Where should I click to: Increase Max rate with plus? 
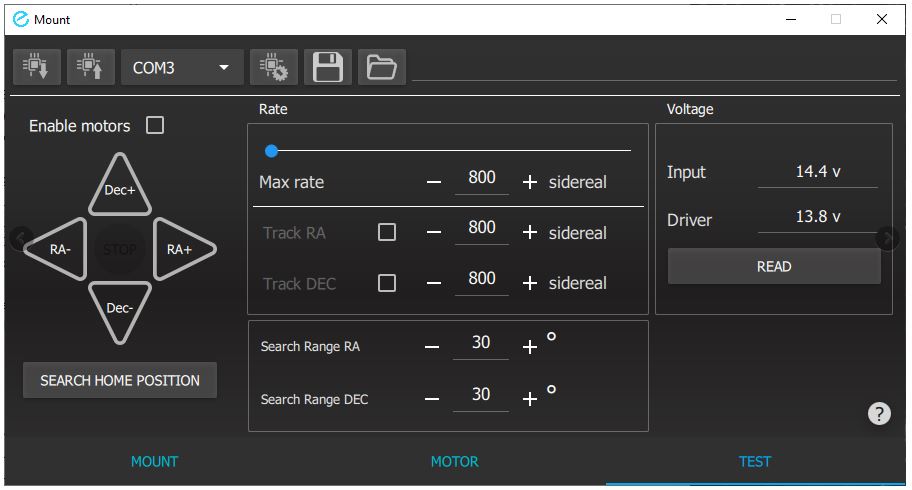[x=529, y=182]
